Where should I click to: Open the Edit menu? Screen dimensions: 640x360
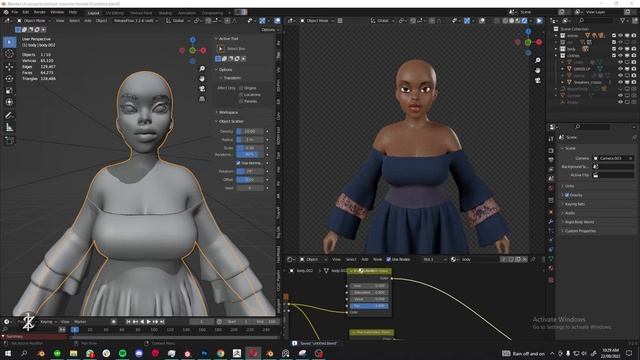(25, 12)
